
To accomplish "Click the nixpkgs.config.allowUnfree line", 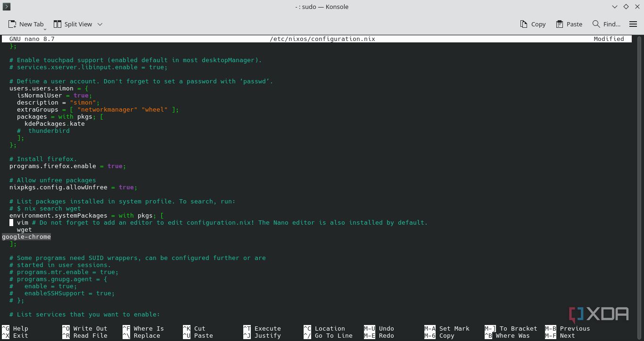I will click(74, 187).
